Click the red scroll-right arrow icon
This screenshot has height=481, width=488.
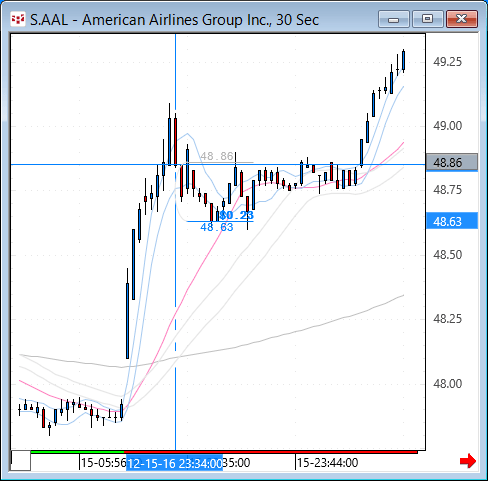(468, 461)
